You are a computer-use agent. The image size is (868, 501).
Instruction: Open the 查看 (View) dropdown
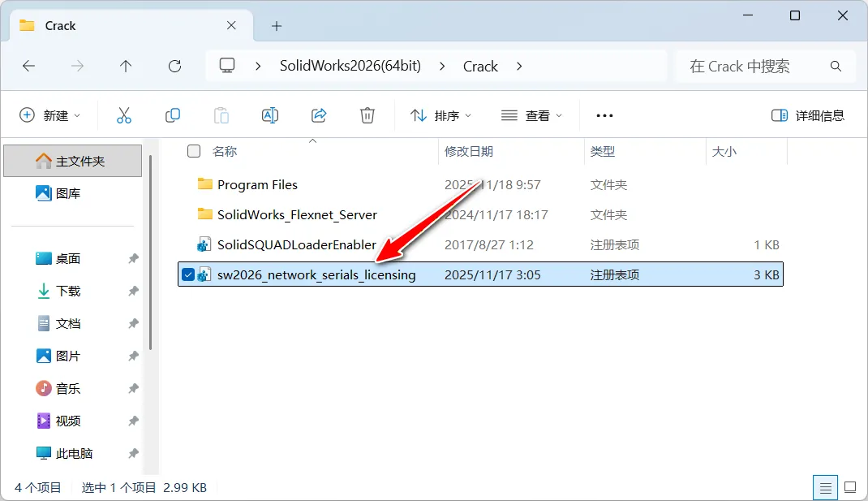pos(531,115)
